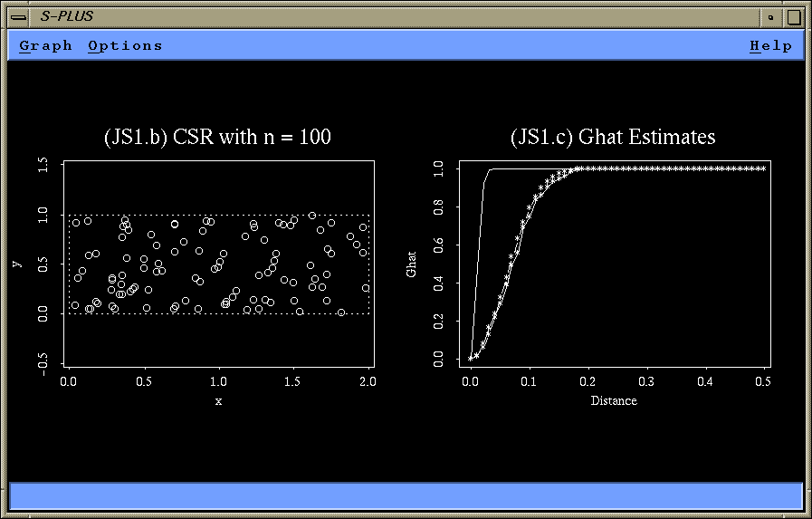Viewport: 812px width, 519px height.
Task: Maximize the S-PLUS window
Action: [x=793, y=16]
